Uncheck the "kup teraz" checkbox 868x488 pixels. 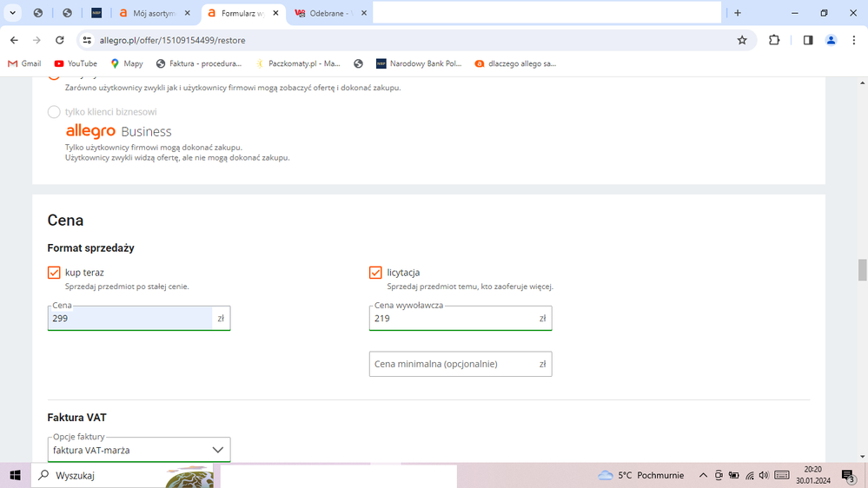[x=54, y=273]
